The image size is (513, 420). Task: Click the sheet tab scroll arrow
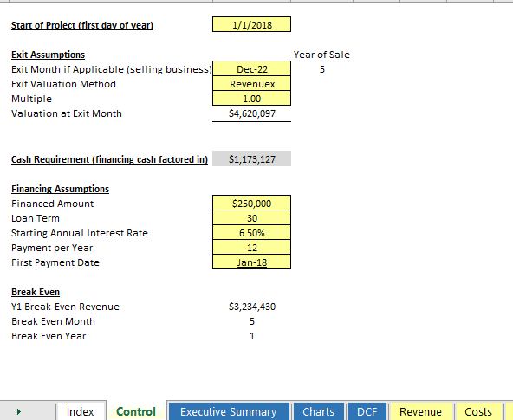coord(19,411)
